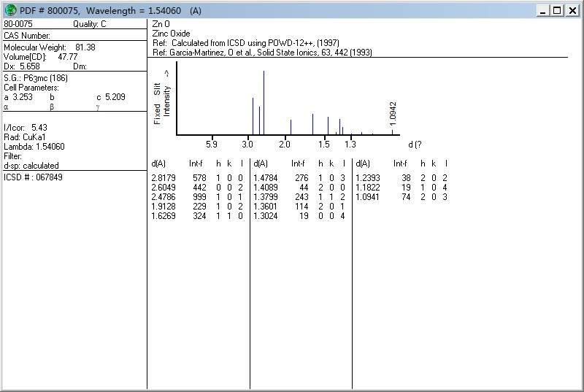
Task: Select Dx value 5.658
Action: click(30, 66)
